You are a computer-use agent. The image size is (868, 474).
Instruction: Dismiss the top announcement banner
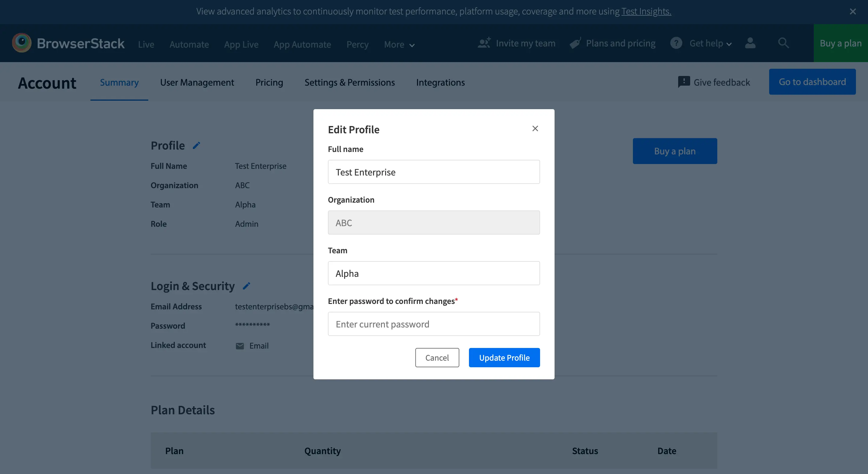(853, 11)
